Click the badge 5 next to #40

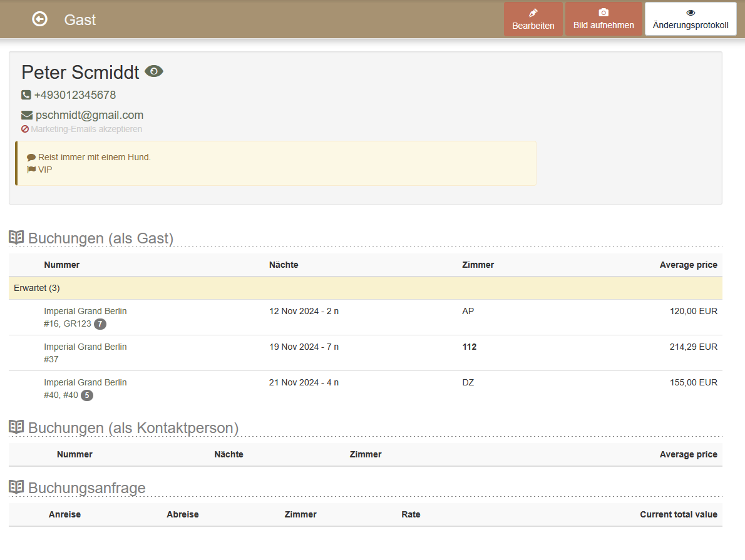87,395
